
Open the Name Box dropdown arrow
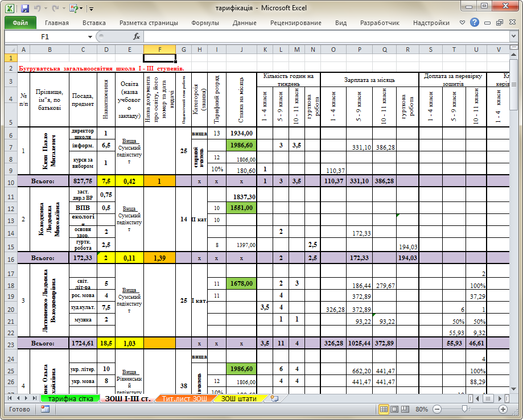point(90,36)
